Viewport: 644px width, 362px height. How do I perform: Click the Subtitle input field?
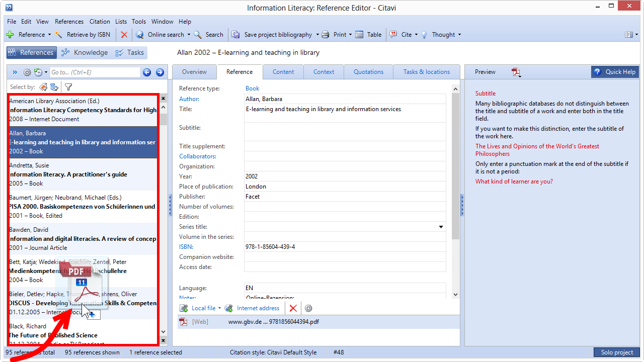click(x=345, y=132)
